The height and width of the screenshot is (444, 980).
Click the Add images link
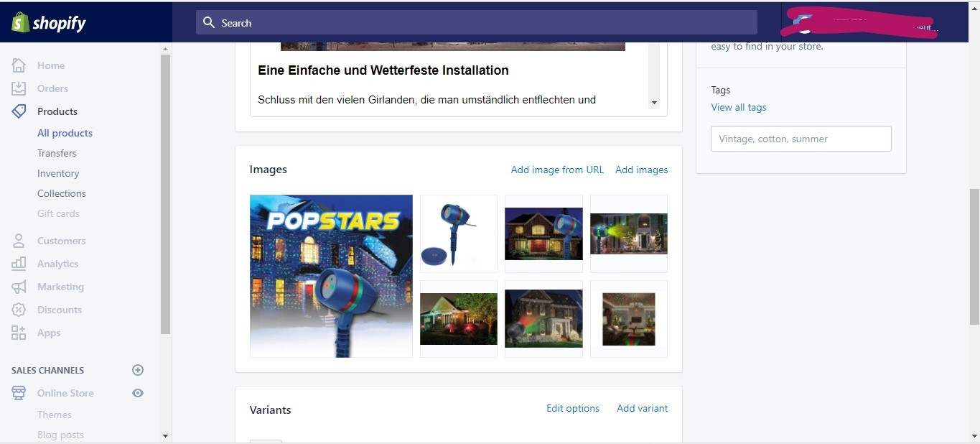(641, 170)
